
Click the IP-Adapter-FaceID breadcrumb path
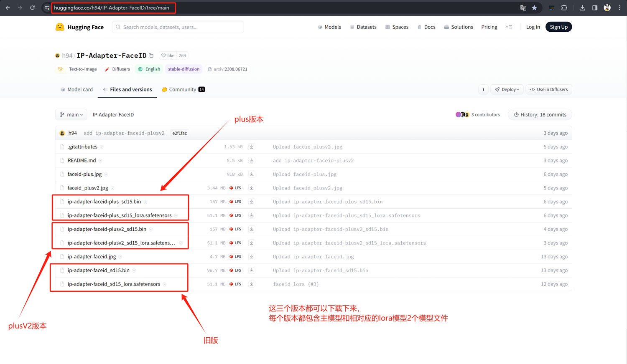(113, 114)
